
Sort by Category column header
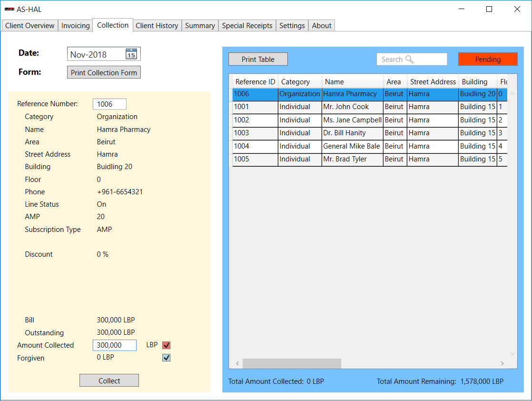coord(300,82)
